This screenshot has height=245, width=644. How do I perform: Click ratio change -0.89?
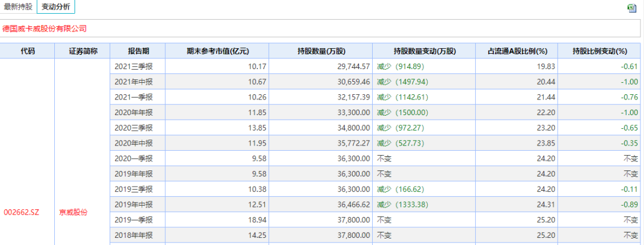(x=630, y=205)
